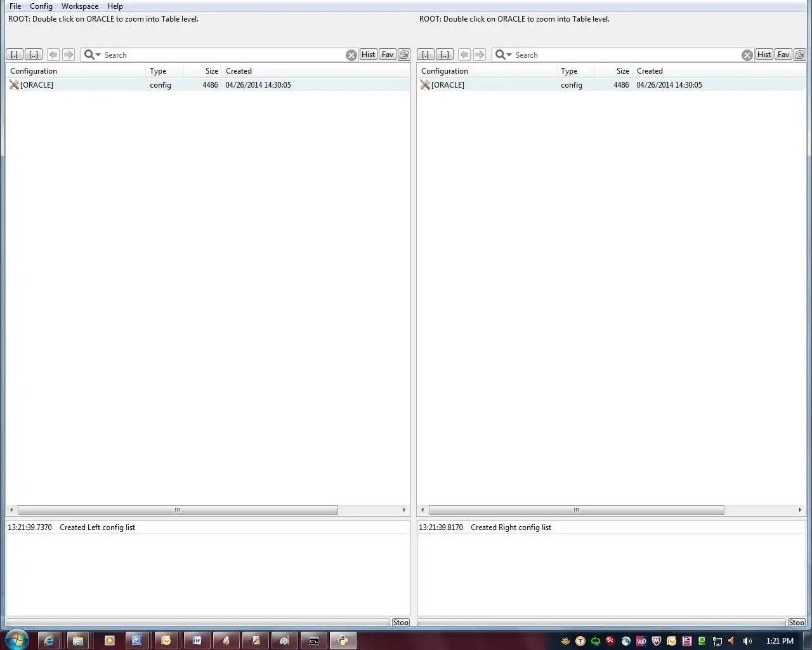
Task: Click the right pane [..] up-level button
Action: click(x=445, y=55)
